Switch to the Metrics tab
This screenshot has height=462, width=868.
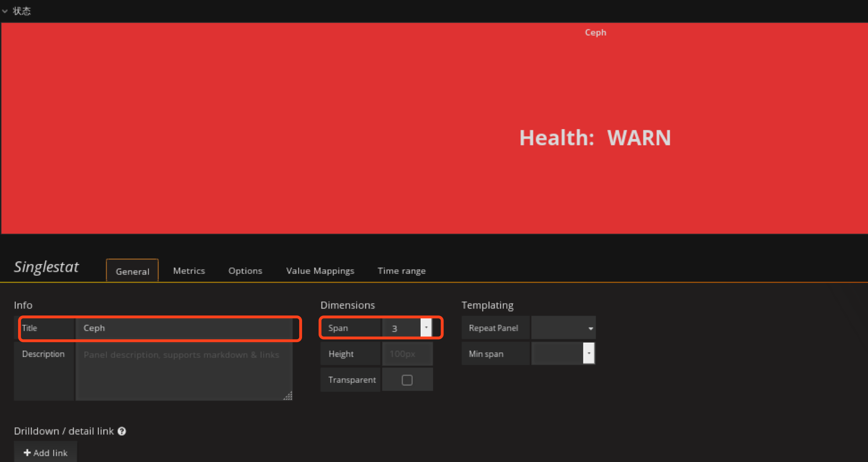[x=189, y=271]
